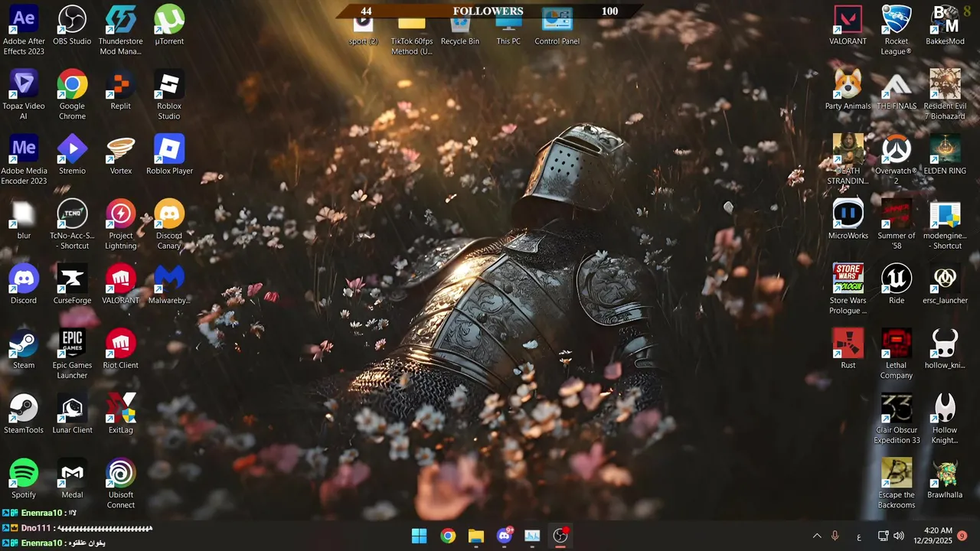Select the Party Animals corgi icon

(x=848, y=90)
